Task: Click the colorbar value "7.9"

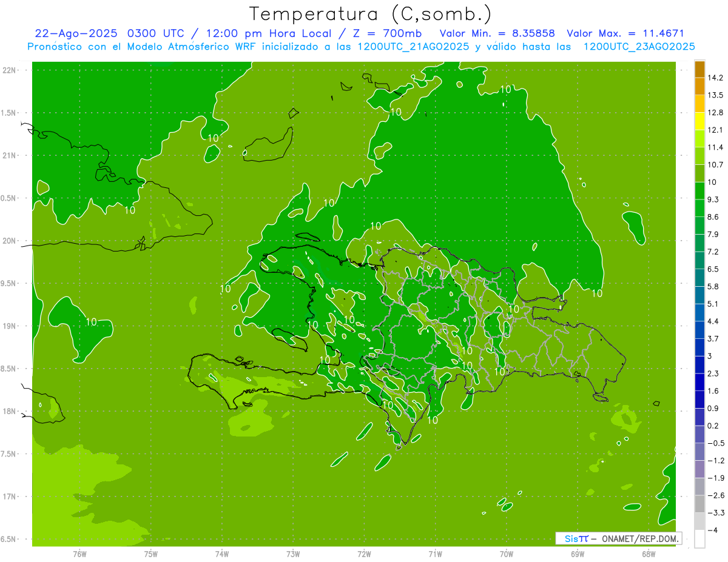Action: point(714,234)
